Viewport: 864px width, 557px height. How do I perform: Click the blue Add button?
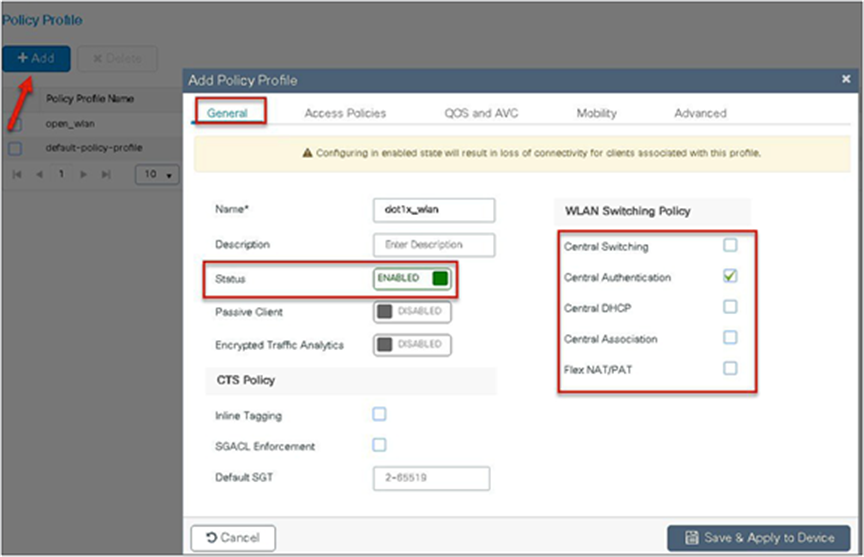36,58
